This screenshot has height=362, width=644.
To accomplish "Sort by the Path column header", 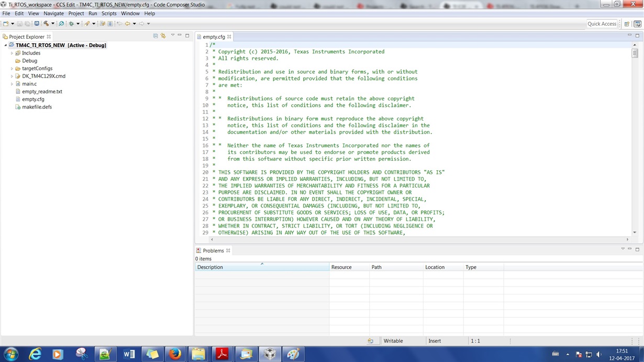I will pos(396,267).
